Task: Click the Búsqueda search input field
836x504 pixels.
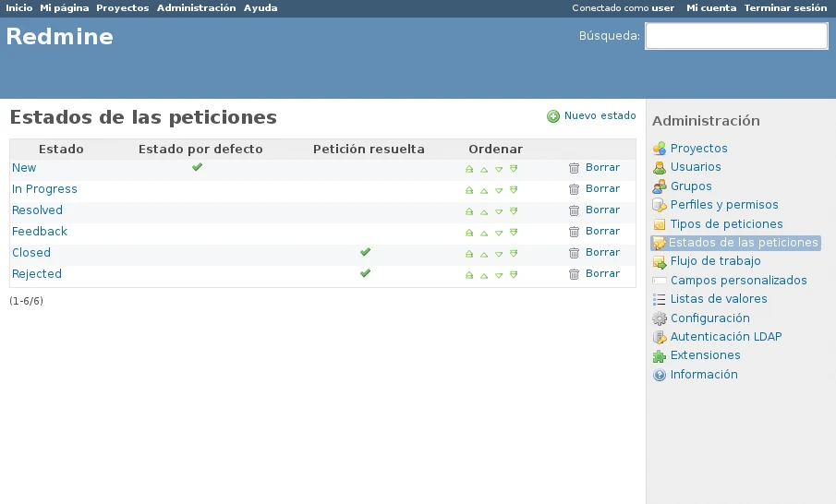Action: click(x=735, y=36)
